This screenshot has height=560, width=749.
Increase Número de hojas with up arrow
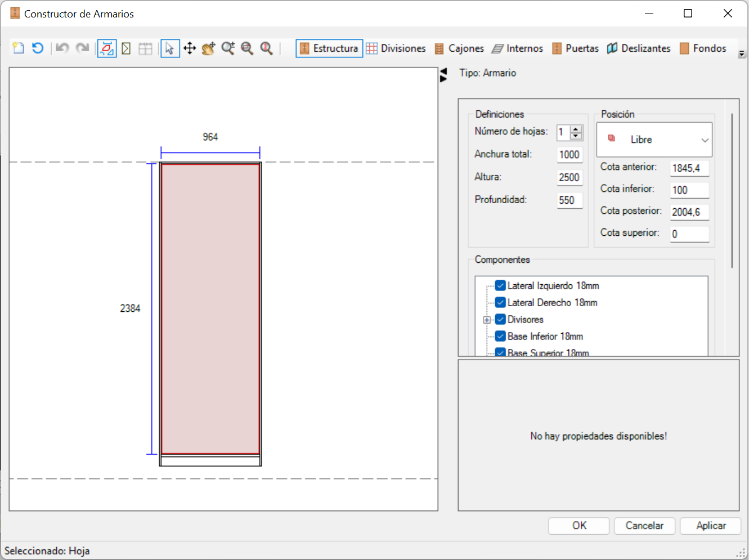(x=576, y=129)
